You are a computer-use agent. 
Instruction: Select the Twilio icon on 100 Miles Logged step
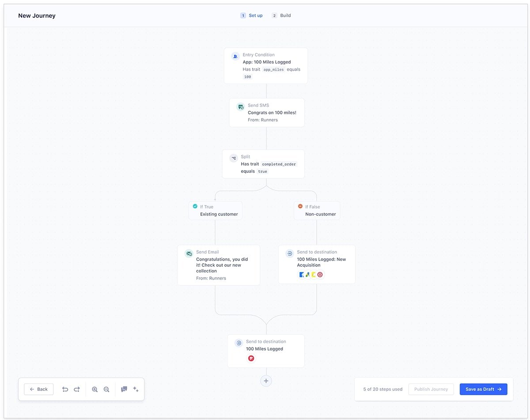(251, 358)
